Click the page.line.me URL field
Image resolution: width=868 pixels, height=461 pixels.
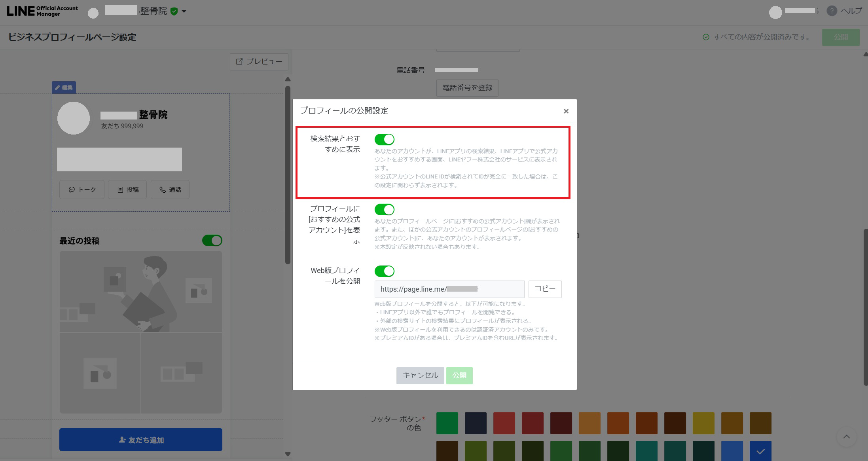point(449,289)
